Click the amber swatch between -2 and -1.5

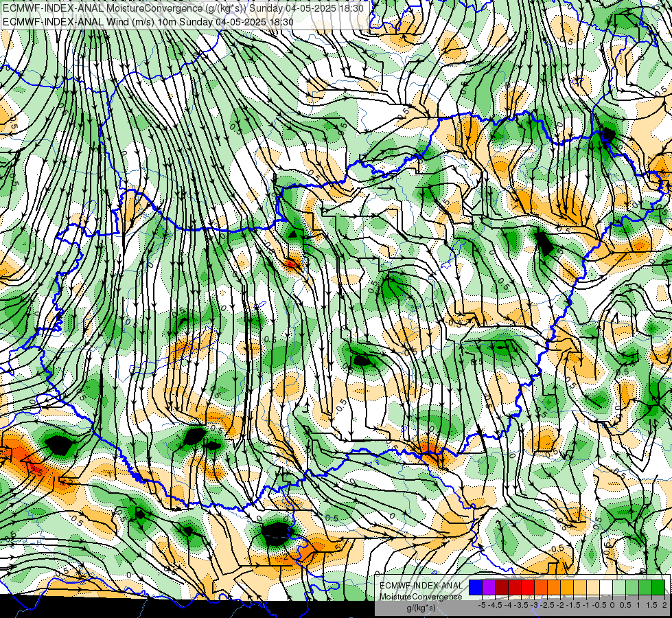click(x=567, y=588)
